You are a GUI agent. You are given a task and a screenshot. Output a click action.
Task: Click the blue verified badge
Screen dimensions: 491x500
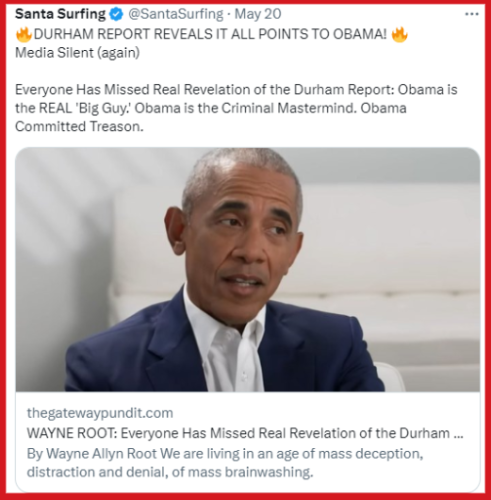pyautogui.click(x=116, y=14)
